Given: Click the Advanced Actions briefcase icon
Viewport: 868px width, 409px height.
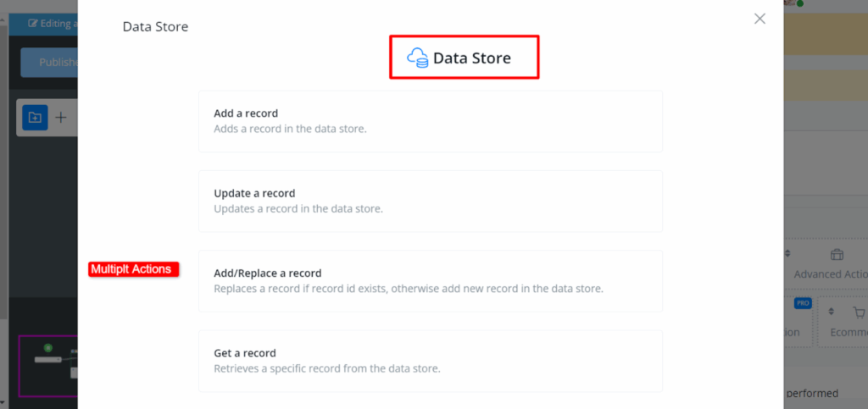Looking at the screenshot, I should click(837, 255).
